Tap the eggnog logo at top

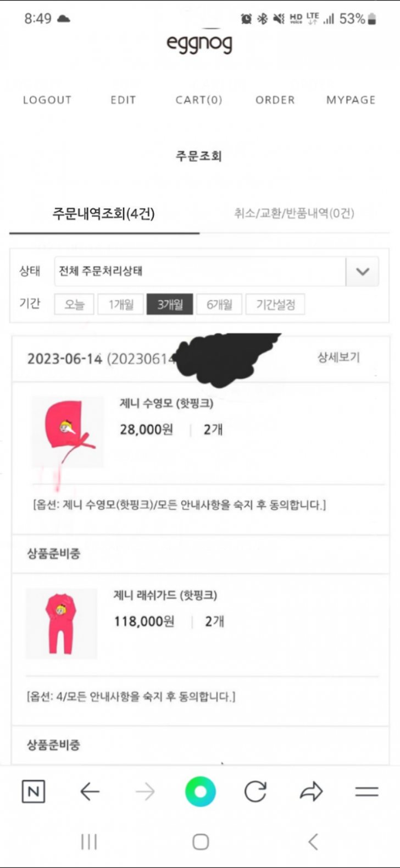(x=199, y=43)
